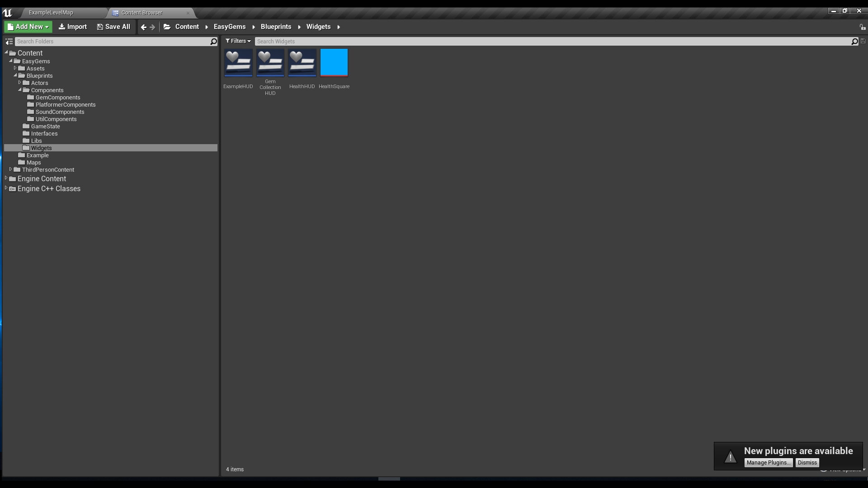The image size is (868, 488).
Task: Open the Filters dropdown
Action: pyautogui.click(x=238, y=41)
